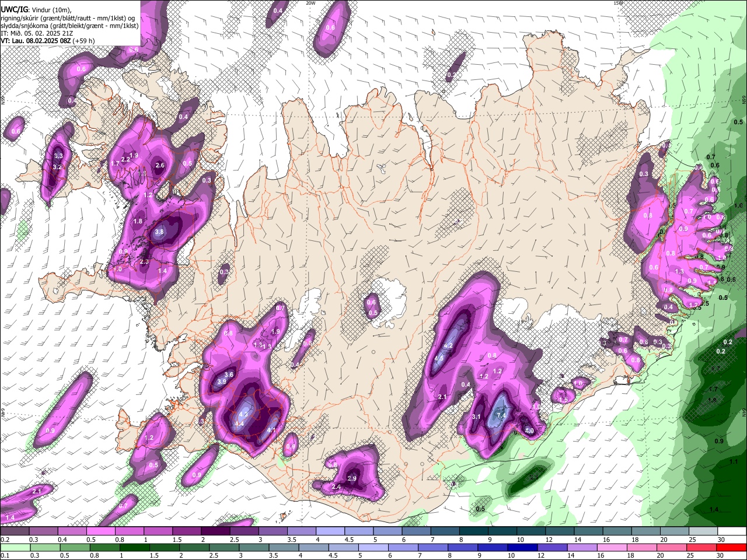Click the red swatch ending the lower legend row

731,548
